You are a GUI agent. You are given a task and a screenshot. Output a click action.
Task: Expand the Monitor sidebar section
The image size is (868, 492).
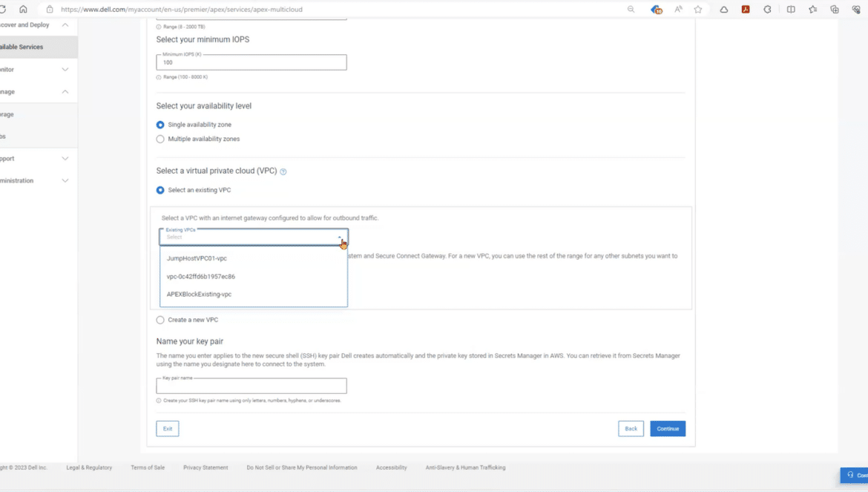coord(65,70)
